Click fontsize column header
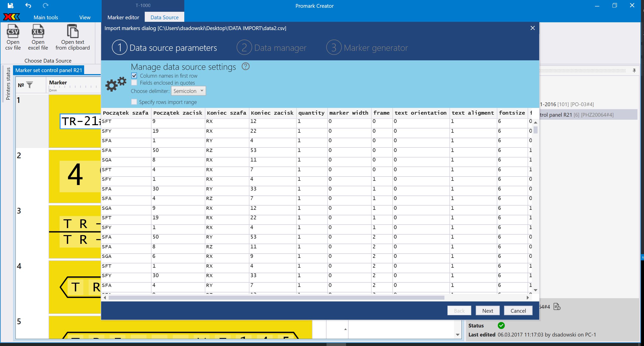Screen dimensions: 644x346 (x=512, y=113)
